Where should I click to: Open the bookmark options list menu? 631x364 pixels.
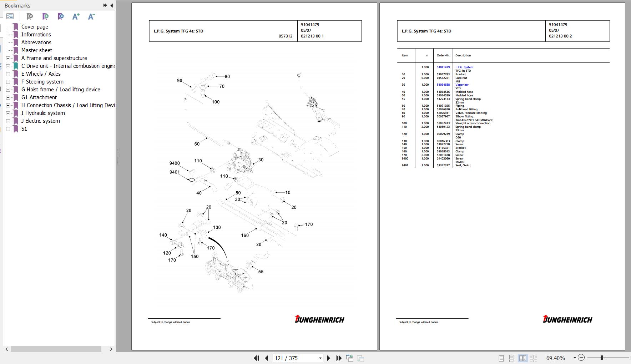click(10, 16)
